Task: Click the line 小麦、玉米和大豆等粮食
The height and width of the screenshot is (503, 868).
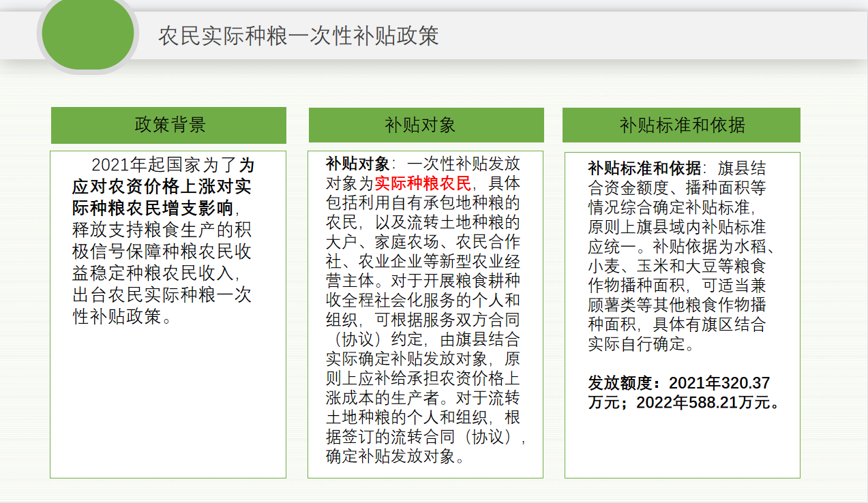Action: pyautogui.click(x=676, y=266)
